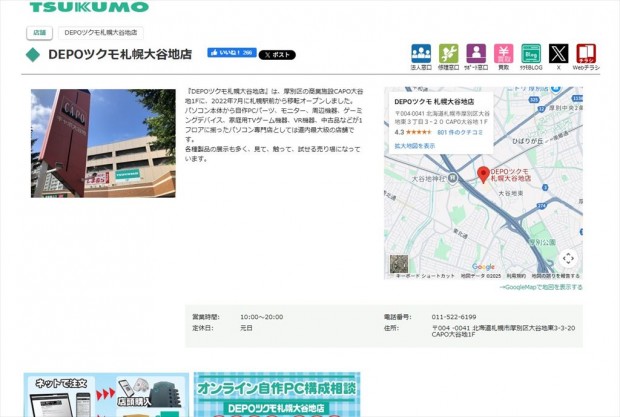Open 利用規約 link on map

(516, 276)
